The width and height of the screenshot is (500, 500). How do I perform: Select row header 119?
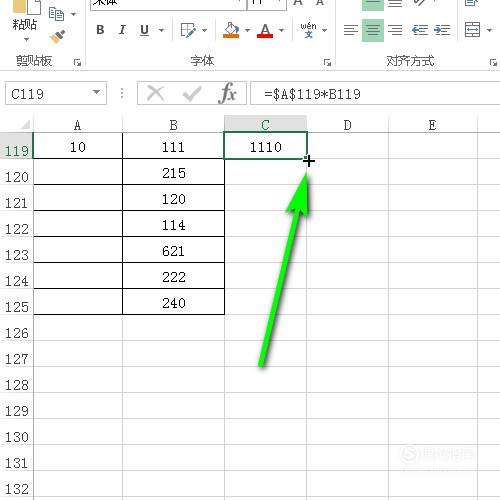(x=17, y=146)
